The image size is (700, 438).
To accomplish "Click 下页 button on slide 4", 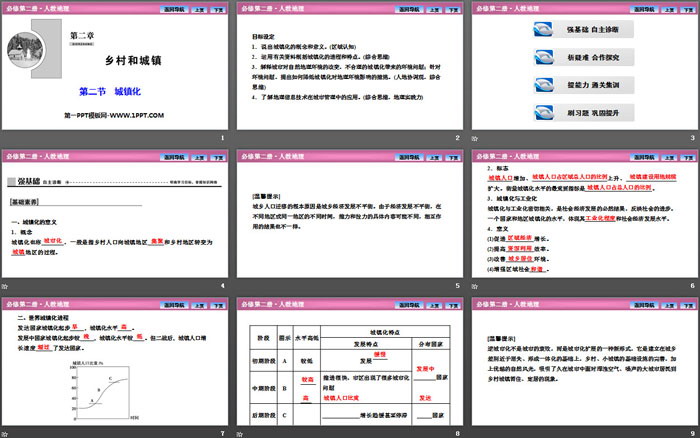I will point(219,156).
